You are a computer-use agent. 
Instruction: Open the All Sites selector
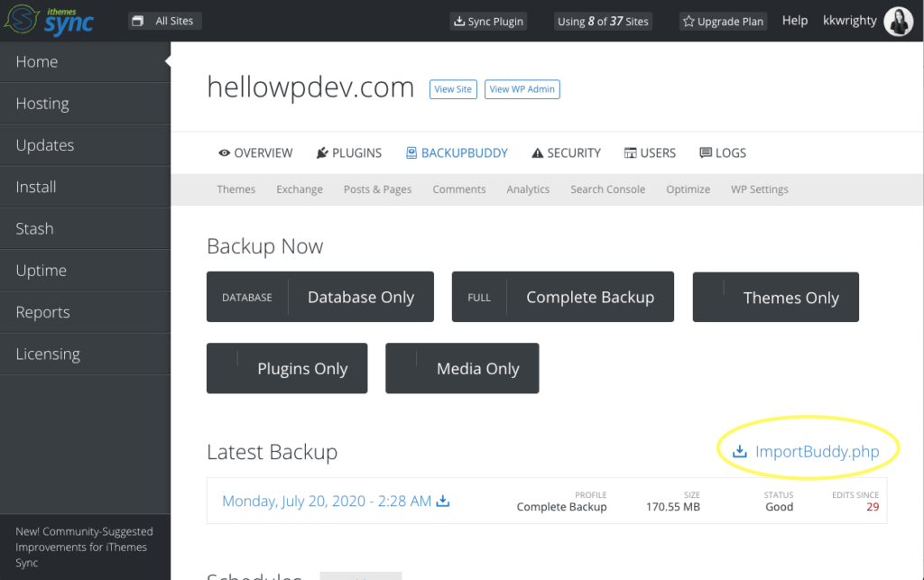165,22
